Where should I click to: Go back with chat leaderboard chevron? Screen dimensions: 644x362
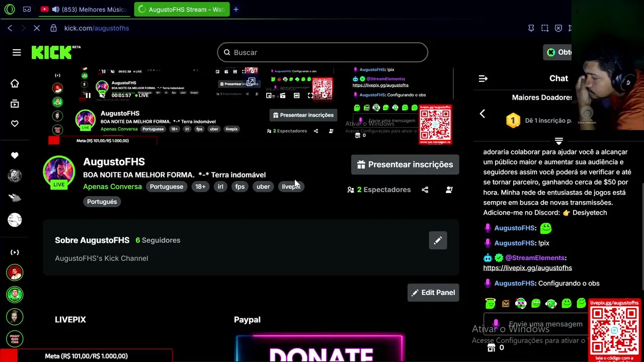pos(482,114)
